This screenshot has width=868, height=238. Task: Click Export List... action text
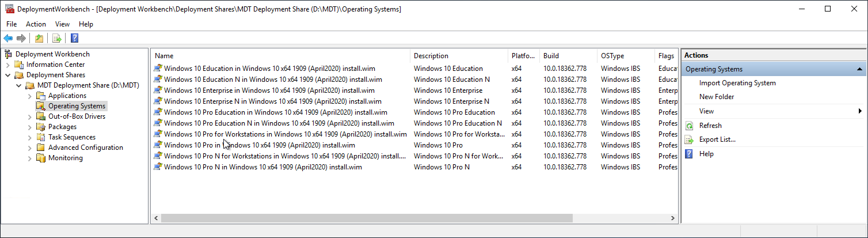[x=717, y=139]
